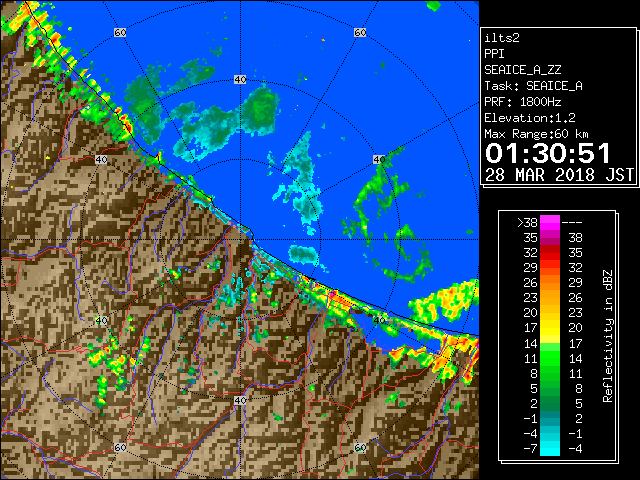
Task: Click "17" in the legend's left column
Action: pos(531,328)
